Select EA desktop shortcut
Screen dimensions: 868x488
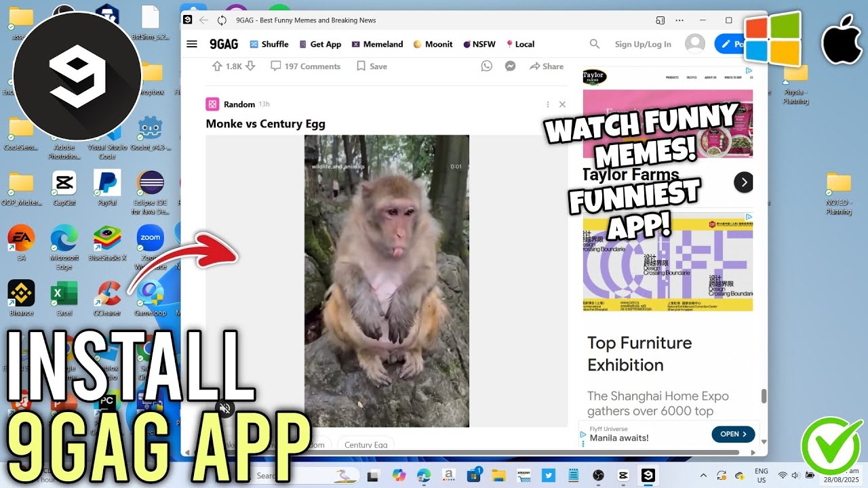click(x=21, y=243)
